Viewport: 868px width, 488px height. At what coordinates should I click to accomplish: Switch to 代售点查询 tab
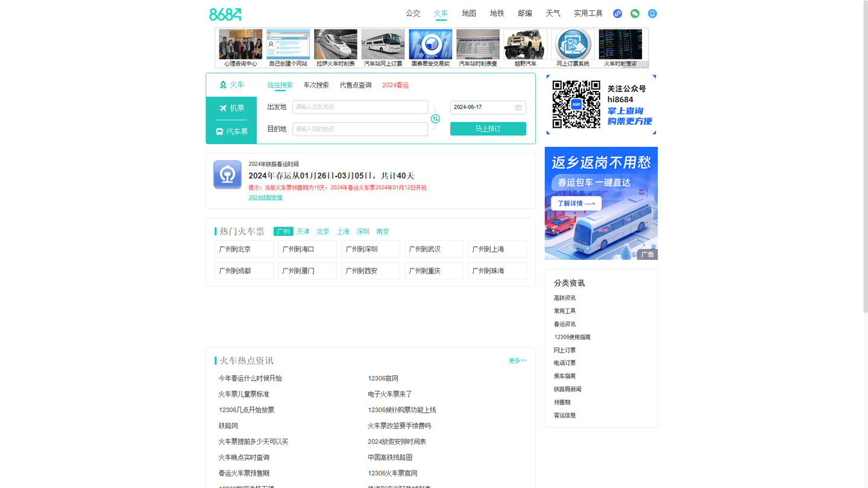click(356, 85)
